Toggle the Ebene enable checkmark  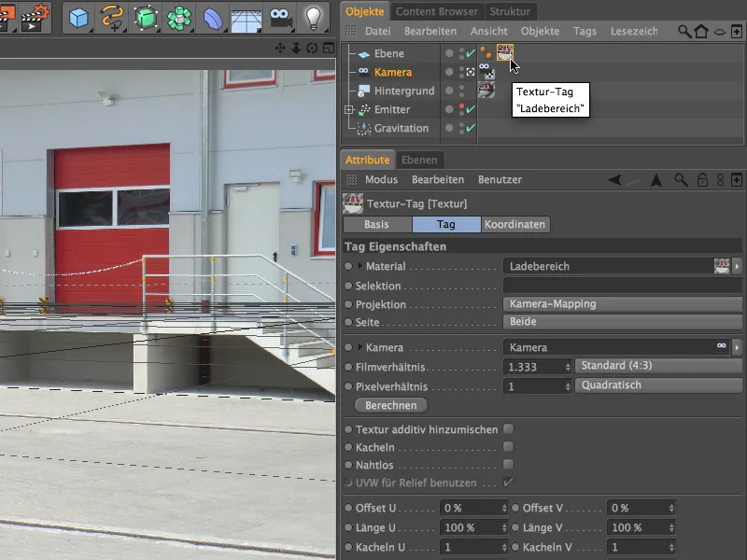pyautogui.click(x=471, y=53)
